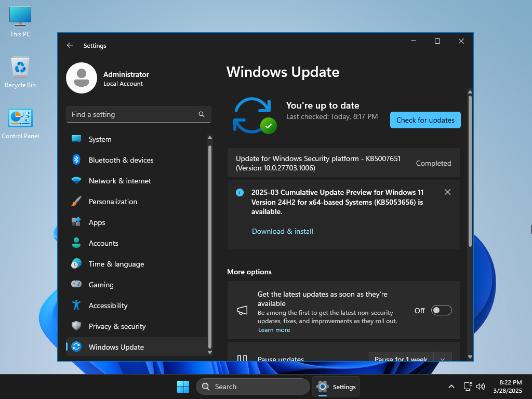
Task: Click the Find a setting search box
Action: click(x=138, y=114)
